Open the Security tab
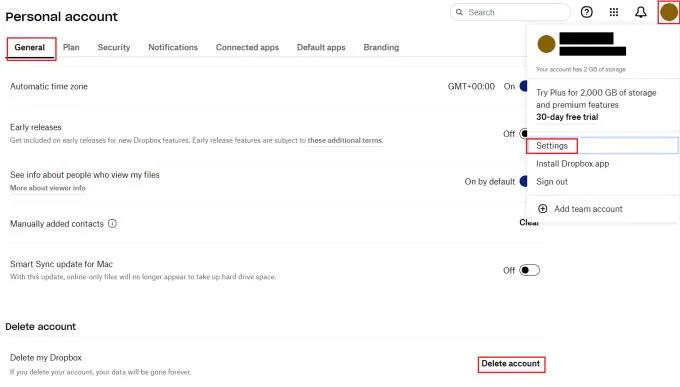This screenshot has width=680, height=387. pos(114,47)
